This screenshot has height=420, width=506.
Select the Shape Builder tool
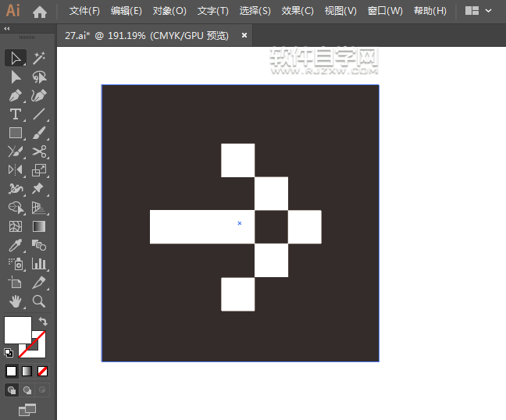(16, 208)
